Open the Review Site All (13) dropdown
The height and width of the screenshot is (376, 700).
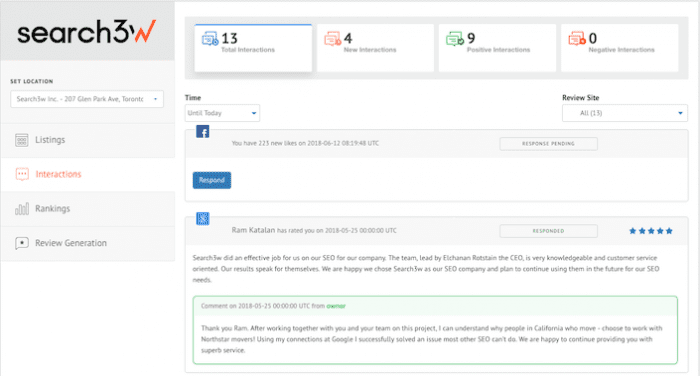click(625, 113)
